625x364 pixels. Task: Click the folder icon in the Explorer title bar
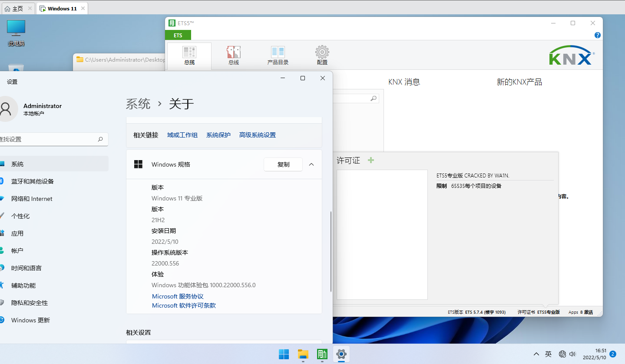(79, 59)
